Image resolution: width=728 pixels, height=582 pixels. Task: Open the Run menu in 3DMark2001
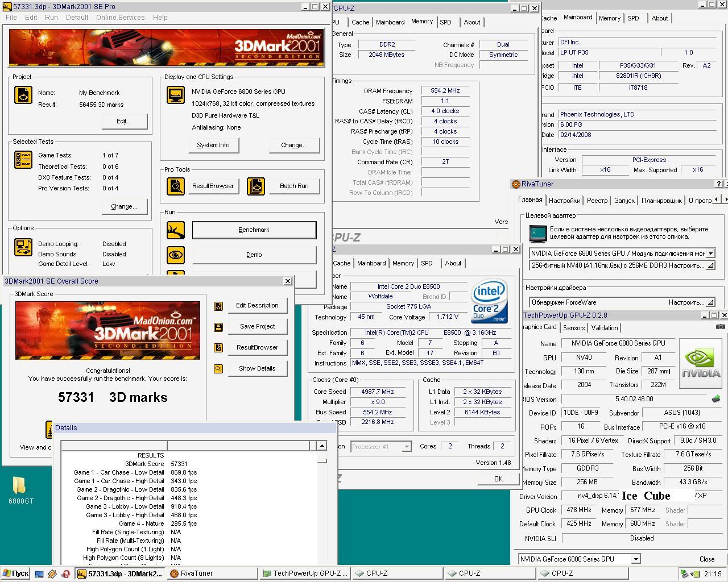pyautogui.click(x=51, y=17)
